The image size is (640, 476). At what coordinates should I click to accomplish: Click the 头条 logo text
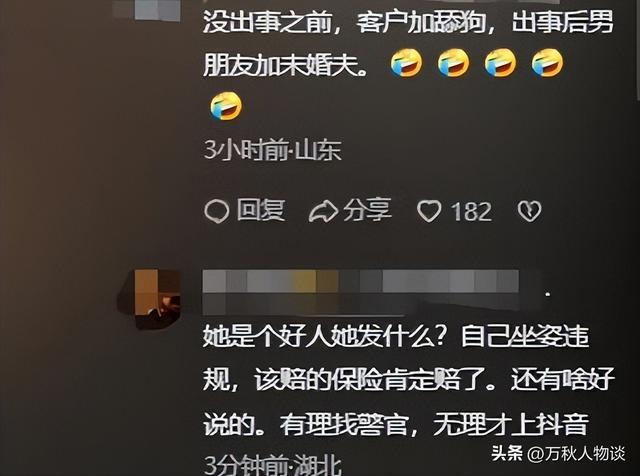click(x=507, y=454)
